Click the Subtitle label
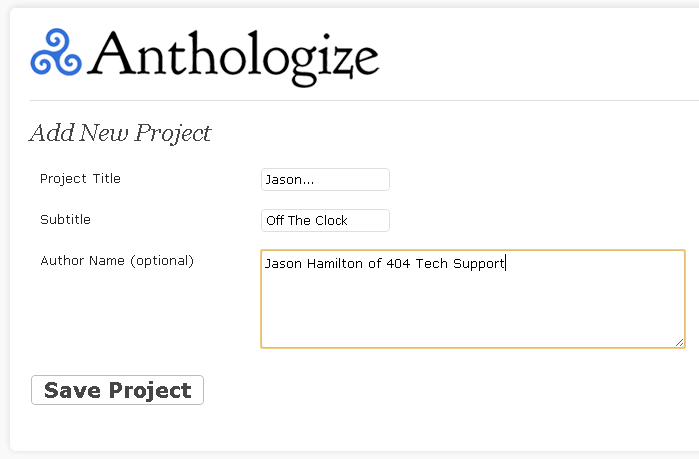Viewport: 699px width, 459px height. click(x=65, y=219)
